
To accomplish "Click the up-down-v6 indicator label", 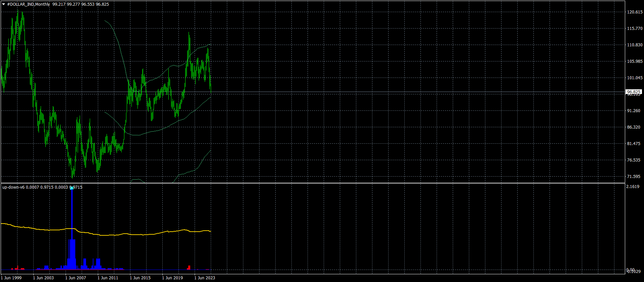I will coord(13,187).
